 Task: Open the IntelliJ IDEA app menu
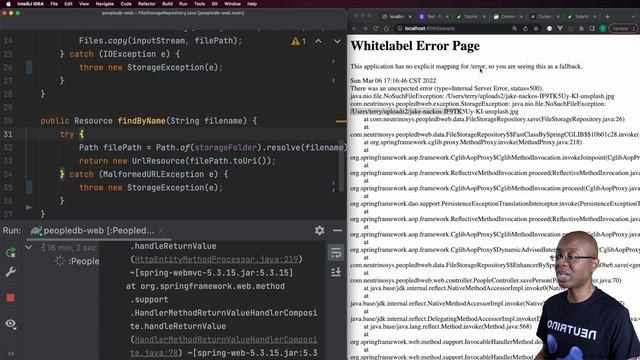coord(31,4)
